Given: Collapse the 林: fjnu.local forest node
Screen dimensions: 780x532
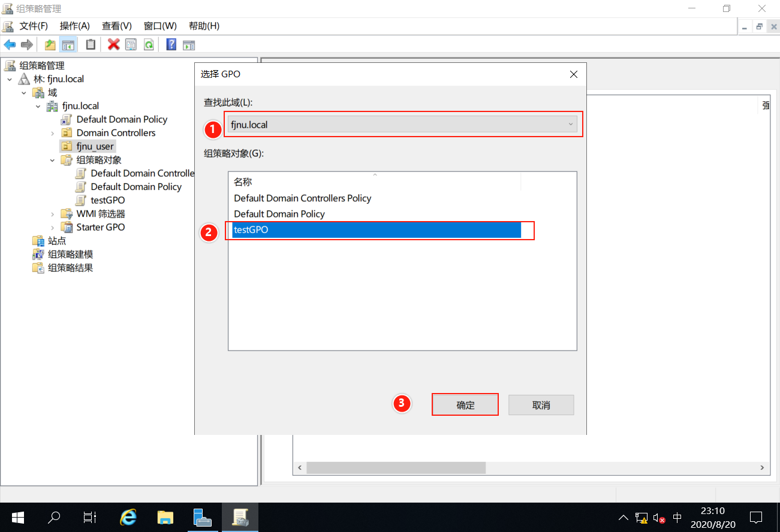Looking at the screenshot, I should pyautogui.click(x=10, y=79).
